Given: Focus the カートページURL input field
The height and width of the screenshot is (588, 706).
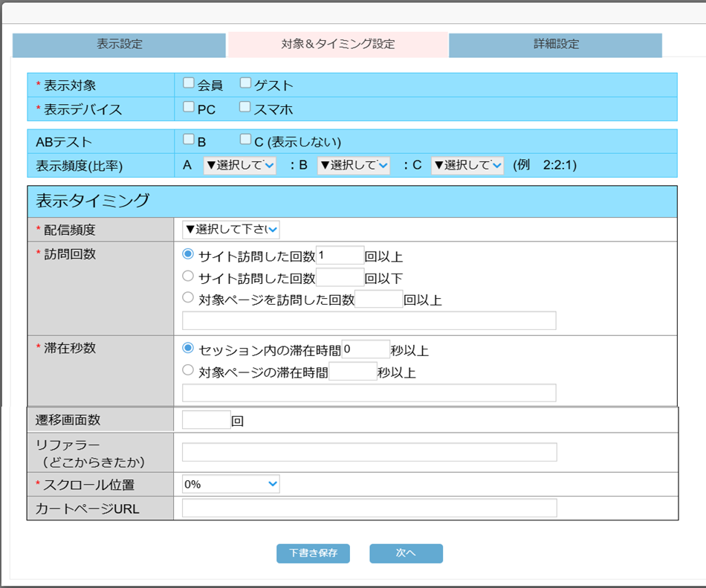Looking at the screenshot, I should point(369,508).
